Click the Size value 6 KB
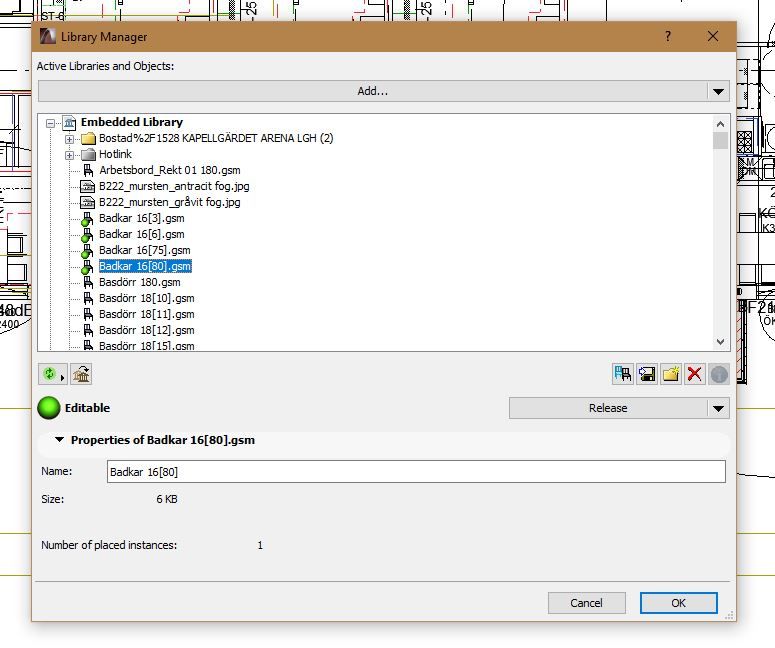 (167, 499)
